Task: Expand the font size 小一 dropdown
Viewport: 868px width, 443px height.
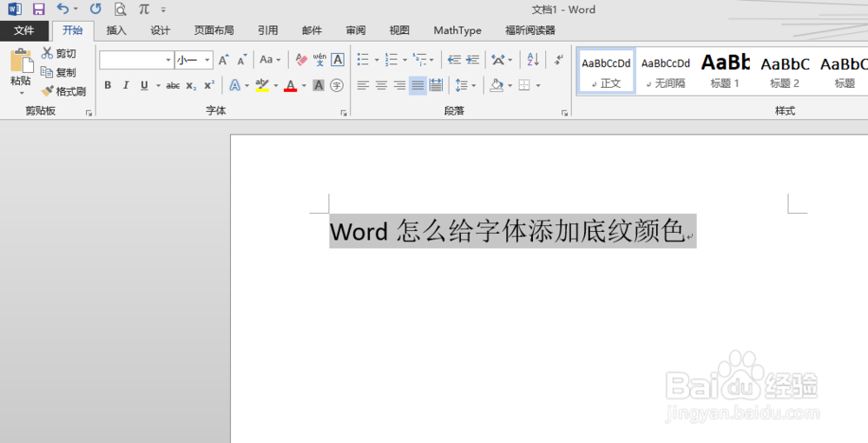Action: point(207,60)
